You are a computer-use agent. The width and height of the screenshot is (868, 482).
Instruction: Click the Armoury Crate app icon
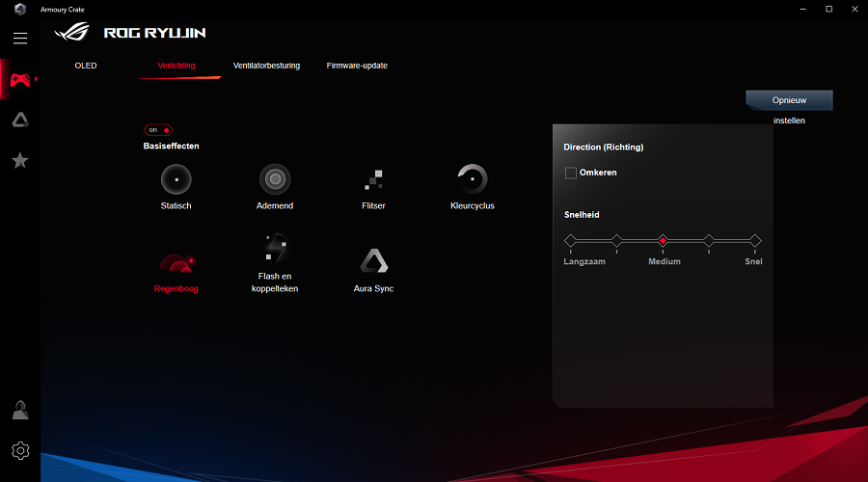click(20, 9)
